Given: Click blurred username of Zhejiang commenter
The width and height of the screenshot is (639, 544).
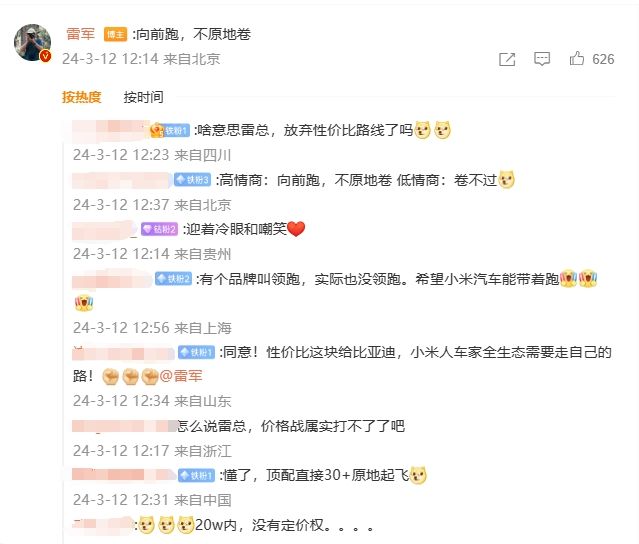Looking at the screenshot, I should pyautogui.click(x=124, y=426).
